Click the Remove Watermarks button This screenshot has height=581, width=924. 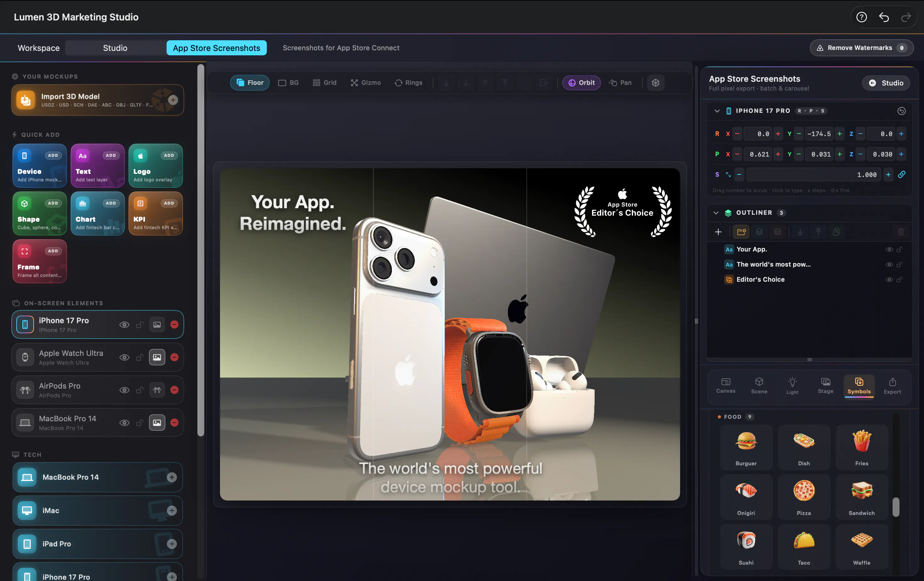point(861,48)
